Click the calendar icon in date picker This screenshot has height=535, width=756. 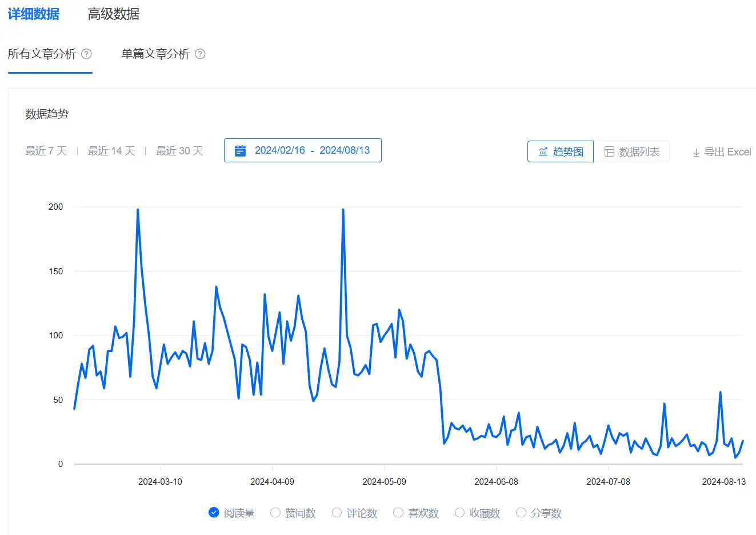(x=240, y=151)
